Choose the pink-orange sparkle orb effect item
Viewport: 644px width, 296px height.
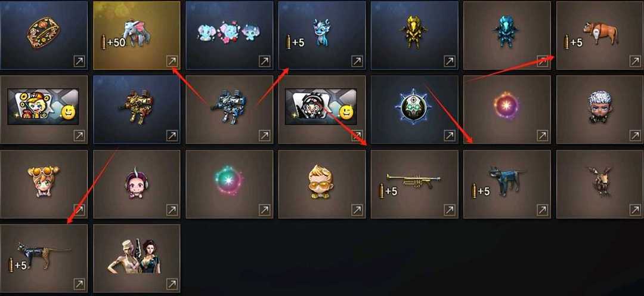coord(507,109)
